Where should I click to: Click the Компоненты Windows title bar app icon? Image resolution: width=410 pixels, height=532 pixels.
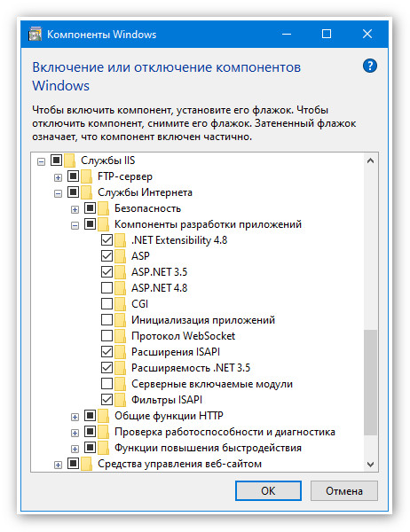(x=35, y=35)
